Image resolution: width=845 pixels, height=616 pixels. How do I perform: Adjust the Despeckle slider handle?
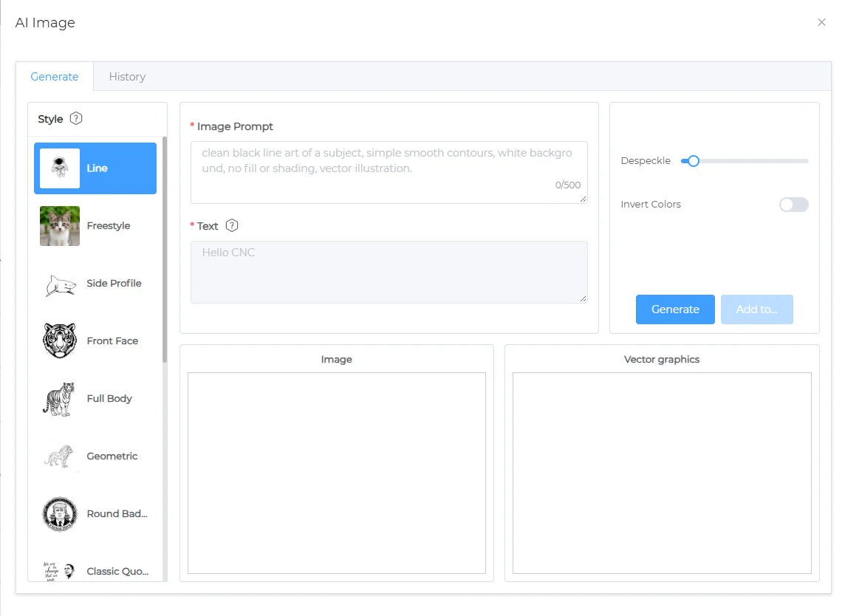point(693,160)
